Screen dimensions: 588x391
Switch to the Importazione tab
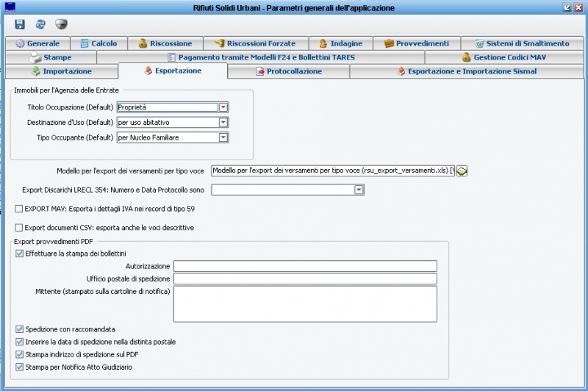click(62, 71)
